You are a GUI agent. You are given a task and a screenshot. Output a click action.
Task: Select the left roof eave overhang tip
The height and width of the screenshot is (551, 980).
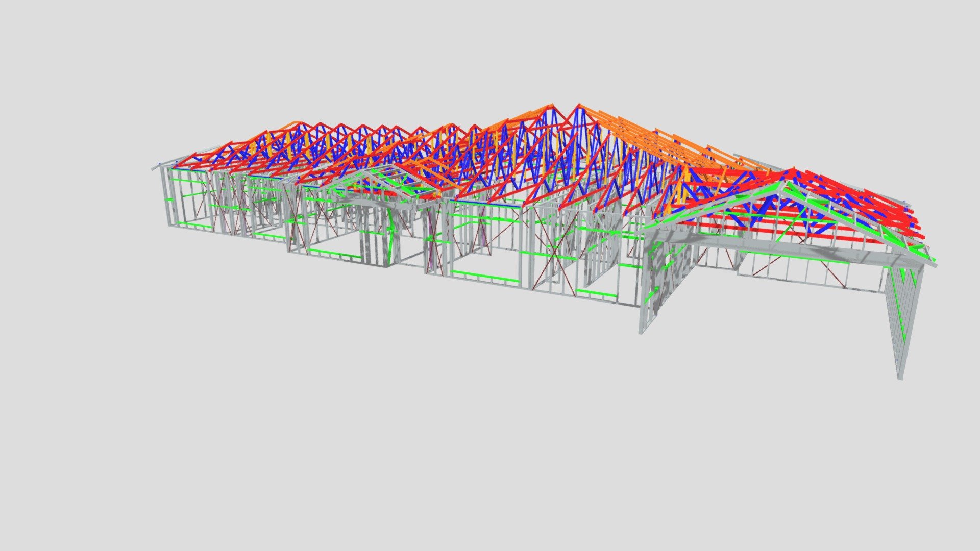(156, 167)
